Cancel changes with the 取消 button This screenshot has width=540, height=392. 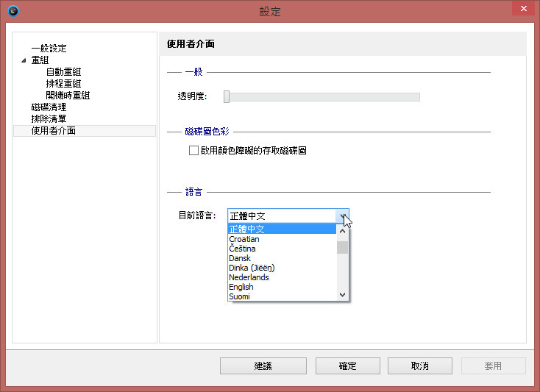click(x=420, y=366)
